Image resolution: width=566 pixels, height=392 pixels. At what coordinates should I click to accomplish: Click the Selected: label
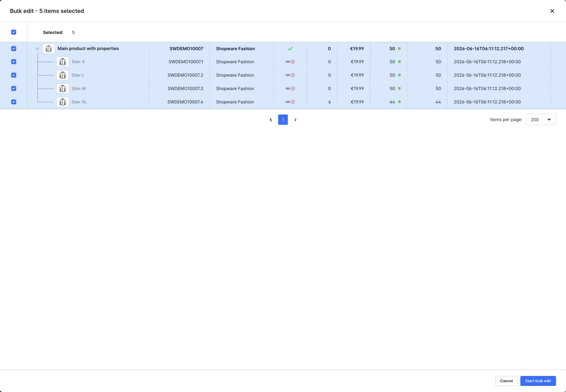[53, 32]
